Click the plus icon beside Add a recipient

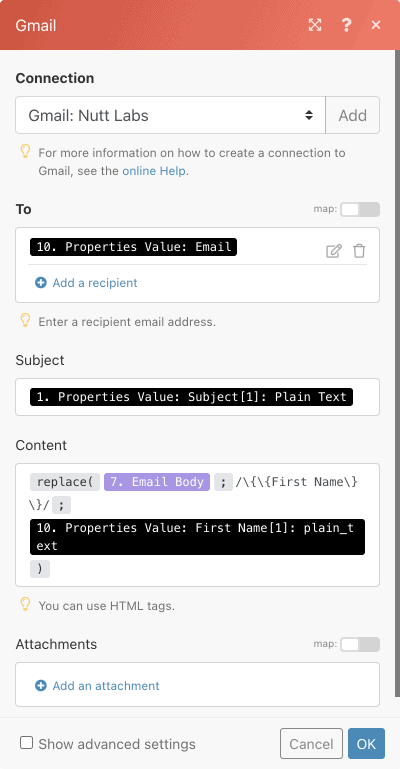pyautogui.click(x=41, y=283)
